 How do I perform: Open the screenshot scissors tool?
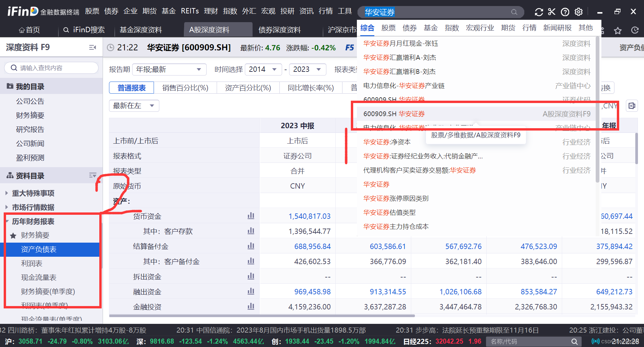click(x=552, y=12)
